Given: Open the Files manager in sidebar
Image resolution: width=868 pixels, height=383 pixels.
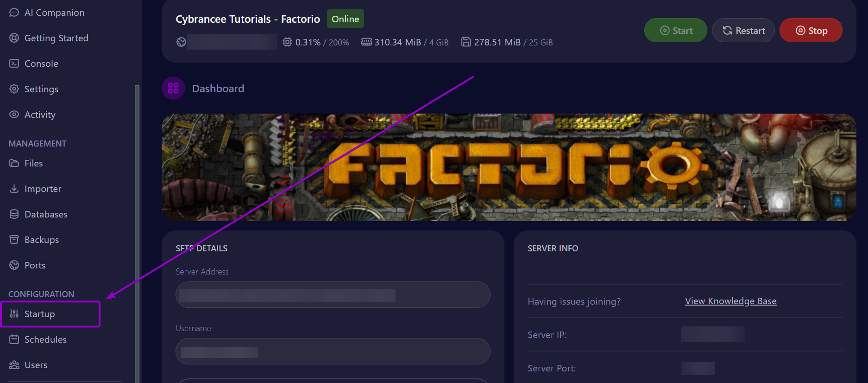Looking at the screenshot, I should (33, 163).
